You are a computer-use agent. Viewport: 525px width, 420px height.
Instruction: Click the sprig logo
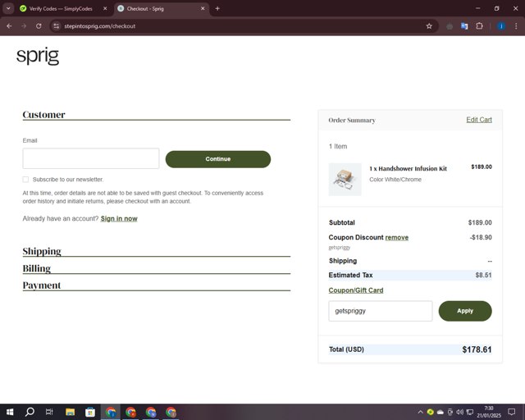point(38,55)
